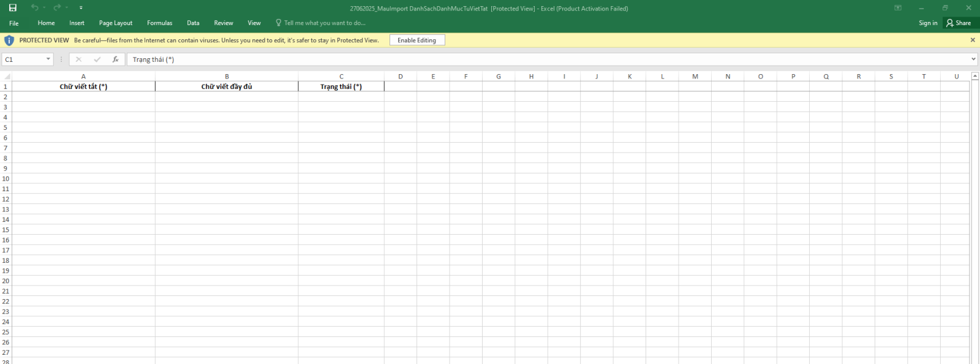Viewport: 980px width, 364px height.
Task: Click the Undo arrow icon
Action: (34, 8)
